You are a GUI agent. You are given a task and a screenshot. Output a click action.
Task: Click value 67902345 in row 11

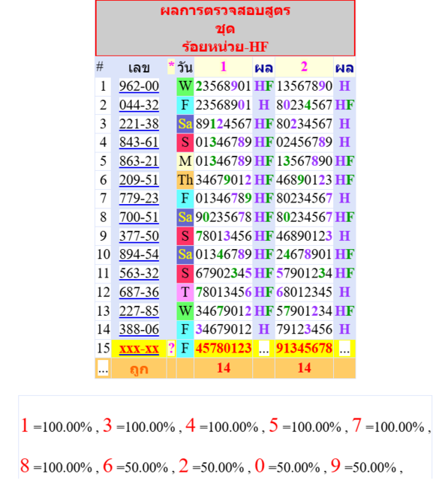224,273
